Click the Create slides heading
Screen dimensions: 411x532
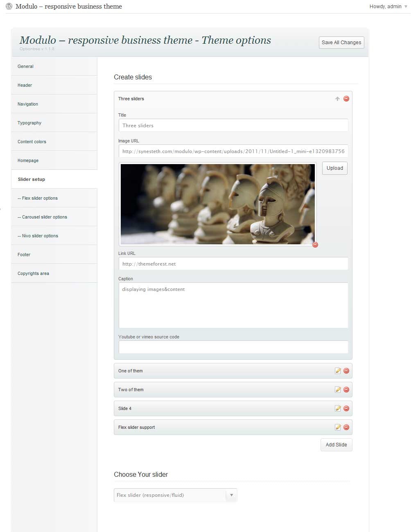click(x=133, y=77)
